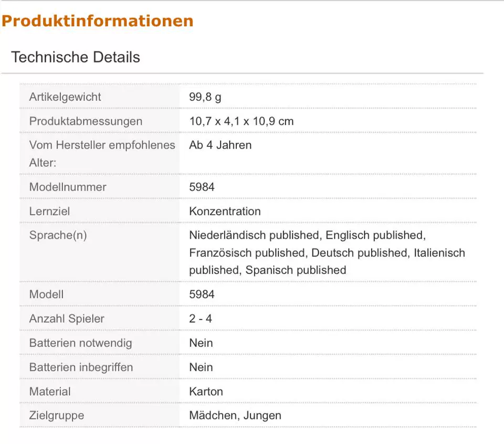
Task: Select the Ab 4 Jahren value
Action: tap(220, 145)
